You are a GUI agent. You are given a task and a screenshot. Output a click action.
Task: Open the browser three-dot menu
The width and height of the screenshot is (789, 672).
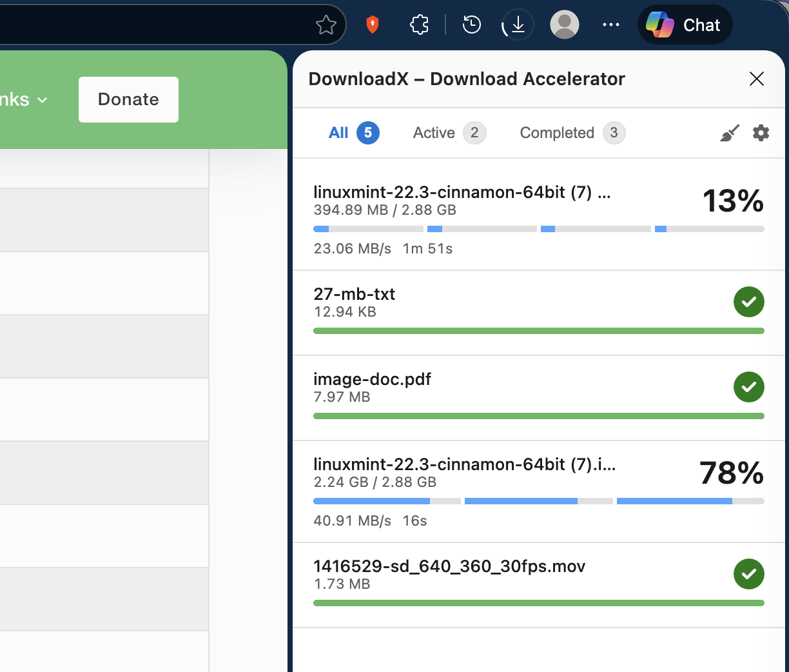pos(611,24)
